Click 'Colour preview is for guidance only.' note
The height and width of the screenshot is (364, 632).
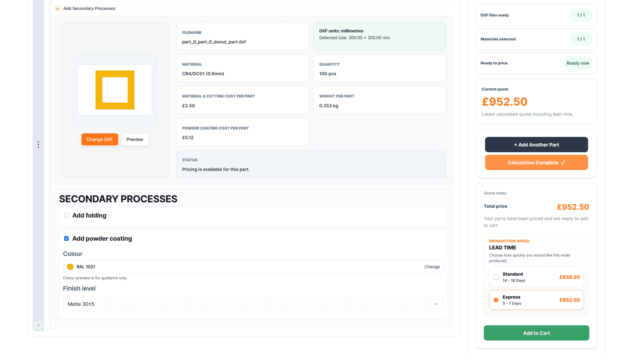point(95,278)
